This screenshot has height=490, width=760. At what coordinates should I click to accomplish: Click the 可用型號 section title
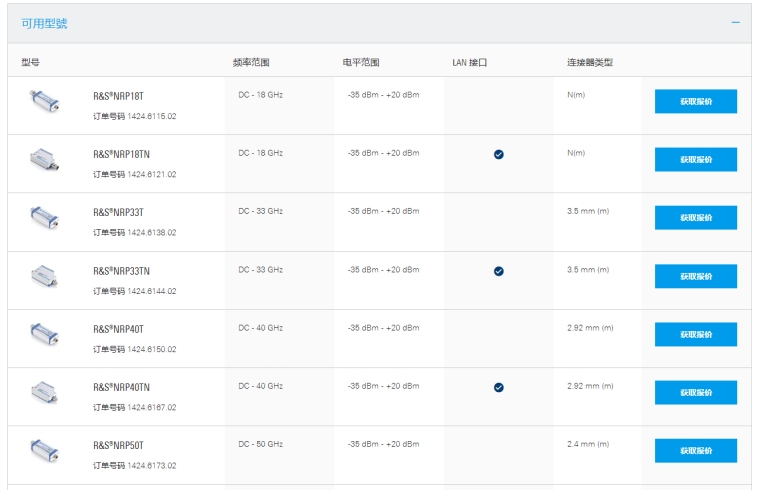click(x=45, y=23)
